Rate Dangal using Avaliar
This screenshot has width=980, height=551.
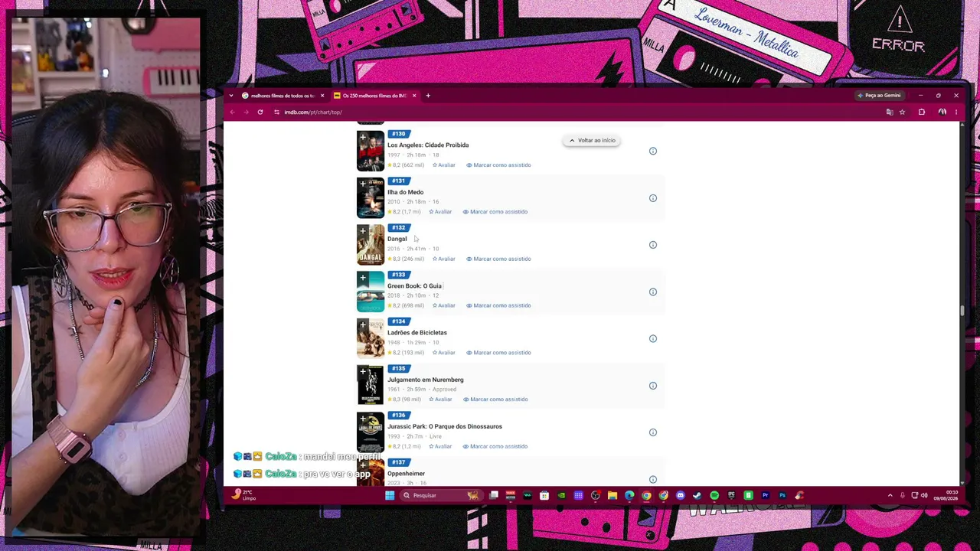[x=443, y=259]
